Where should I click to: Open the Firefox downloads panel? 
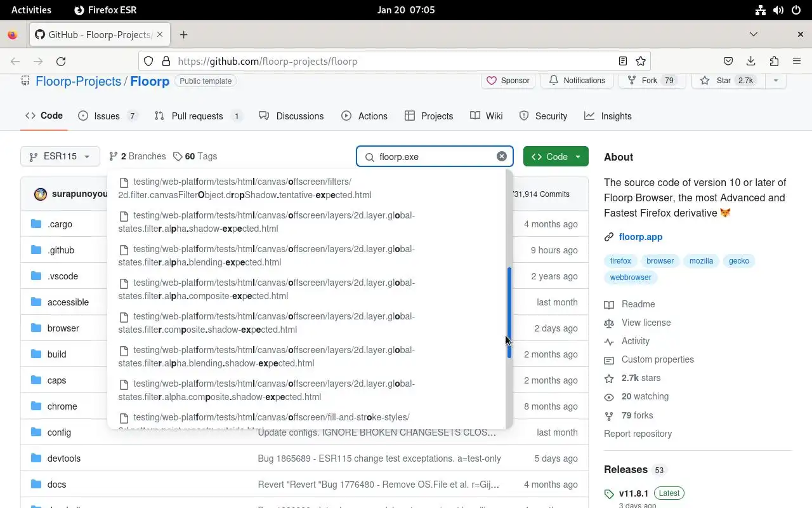point(751,61)
